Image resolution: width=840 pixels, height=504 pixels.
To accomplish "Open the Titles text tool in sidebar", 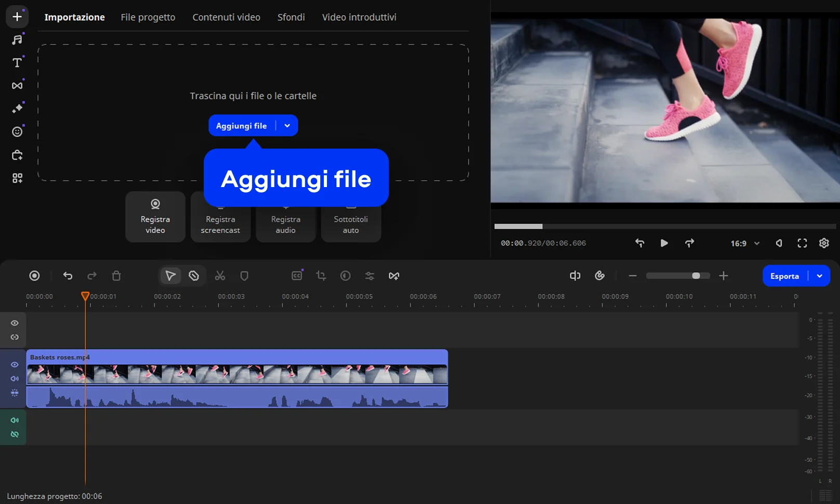I will click(17, 63).
